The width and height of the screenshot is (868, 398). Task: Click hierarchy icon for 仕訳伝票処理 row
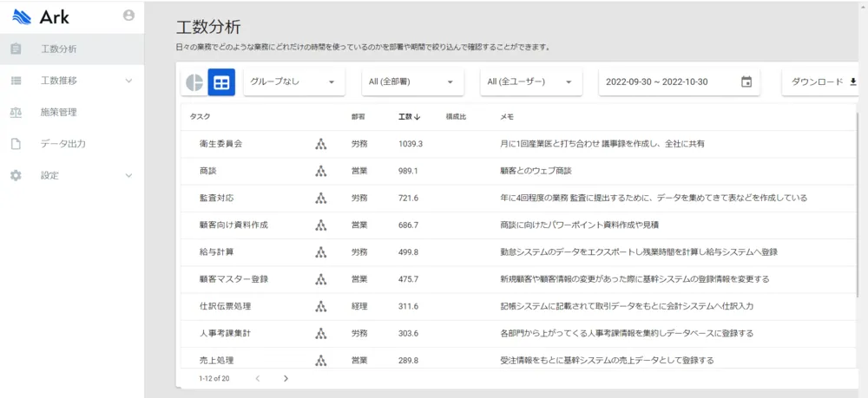click(x=320, y=306)
